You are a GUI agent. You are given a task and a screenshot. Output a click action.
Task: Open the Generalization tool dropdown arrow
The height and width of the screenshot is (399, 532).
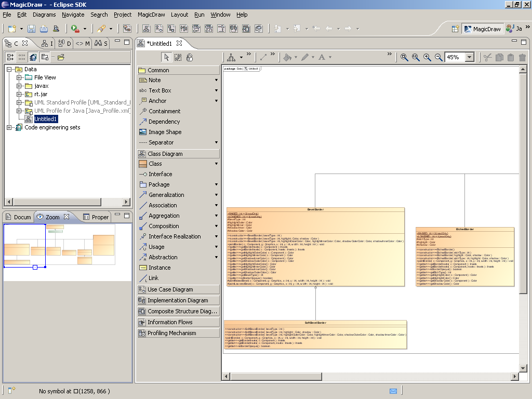coord(216,195)
